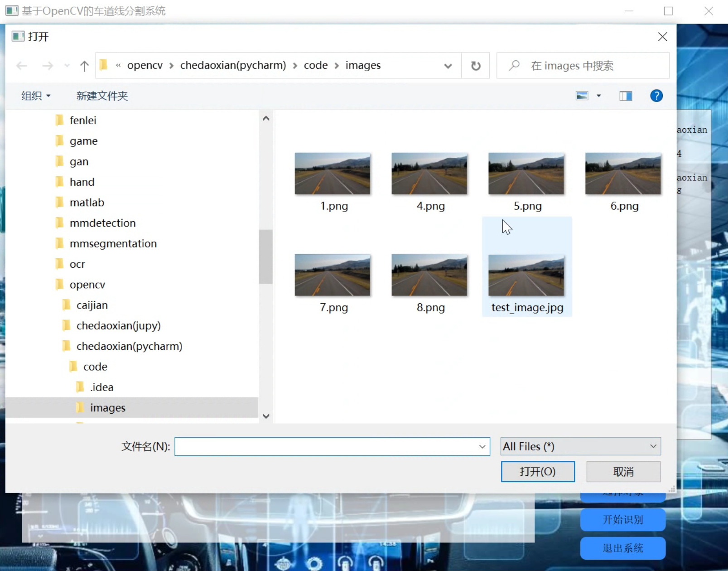Select the caijian folder in tree

[x=92, y=305]
